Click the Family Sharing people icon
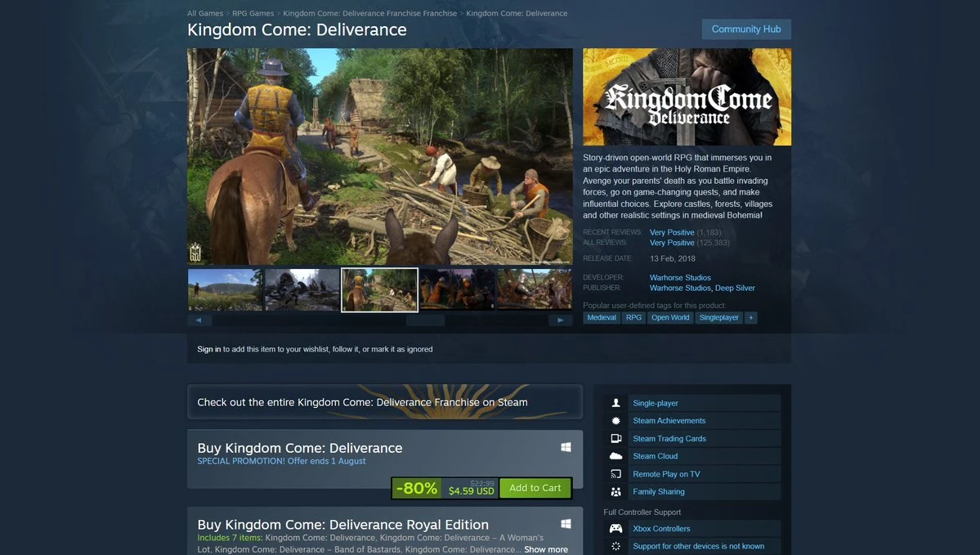This screenshot has width=980, height=555. coord(615,492)
